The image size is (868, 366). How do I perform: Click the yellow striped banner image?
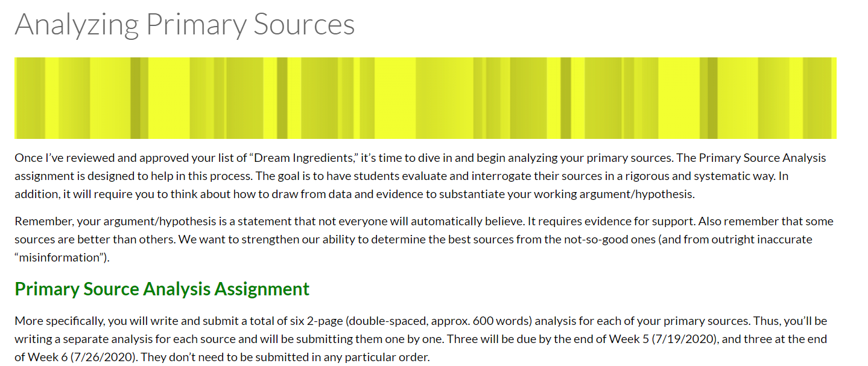pos(425,98)
